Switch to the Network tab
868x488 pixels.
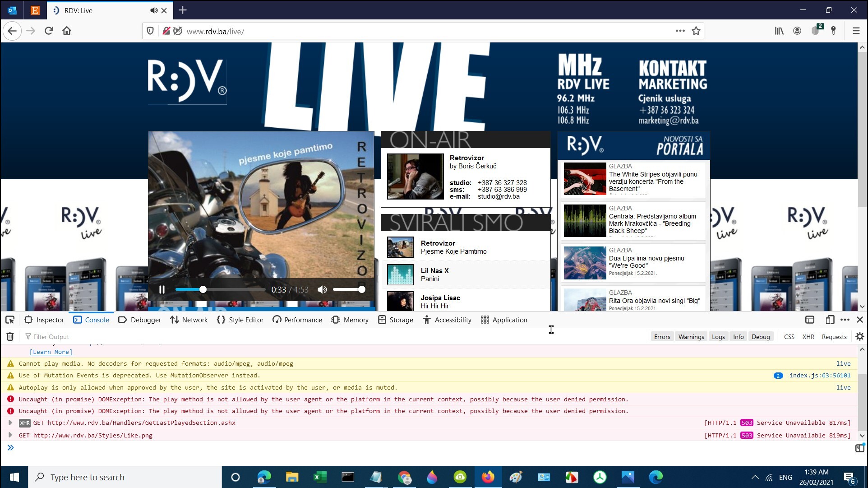coord(189,320)
